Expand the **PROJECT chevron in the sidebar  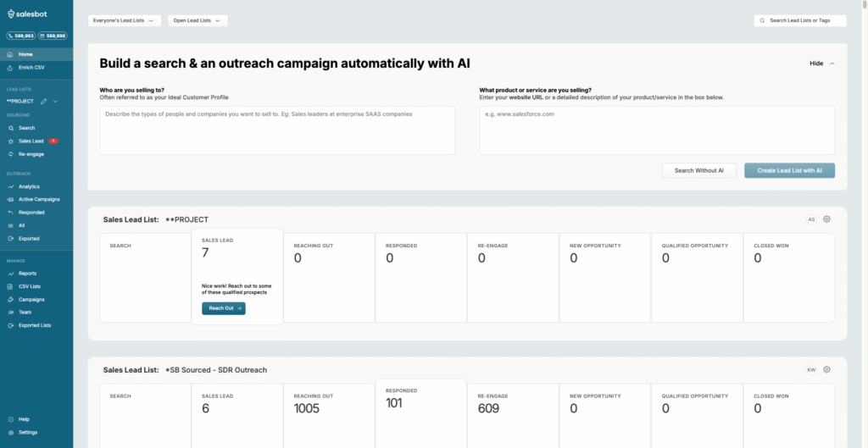[55, 102]
